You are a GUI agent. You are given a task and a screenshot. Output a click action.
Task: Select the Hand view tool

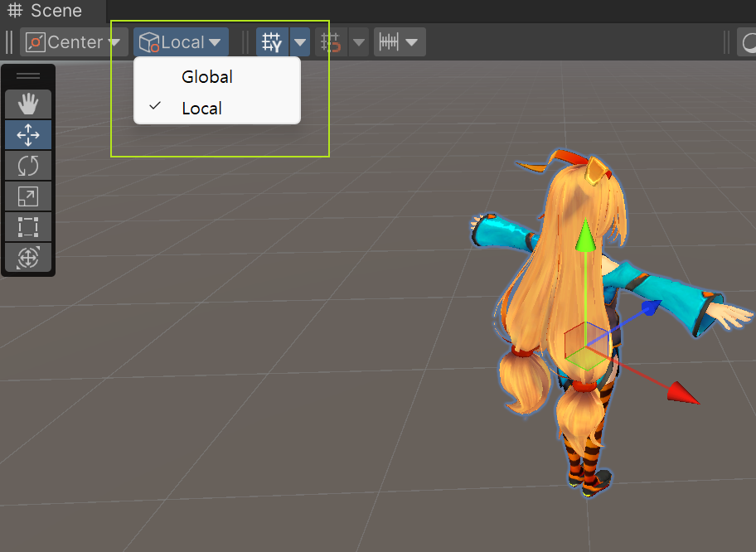click(x=28, y=104)
